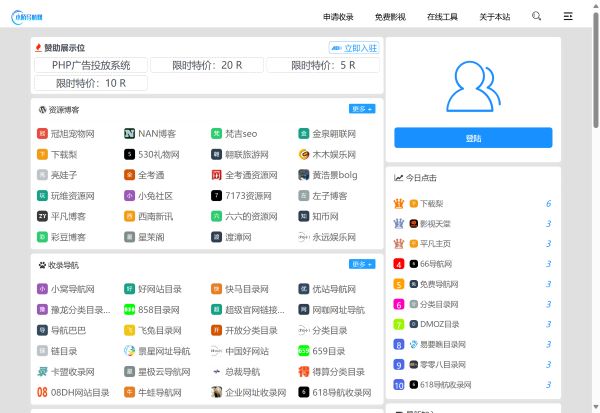This screenshot has width=600, height=413.
Task: Open the 永远娱乐网 link
Action: 334,237
